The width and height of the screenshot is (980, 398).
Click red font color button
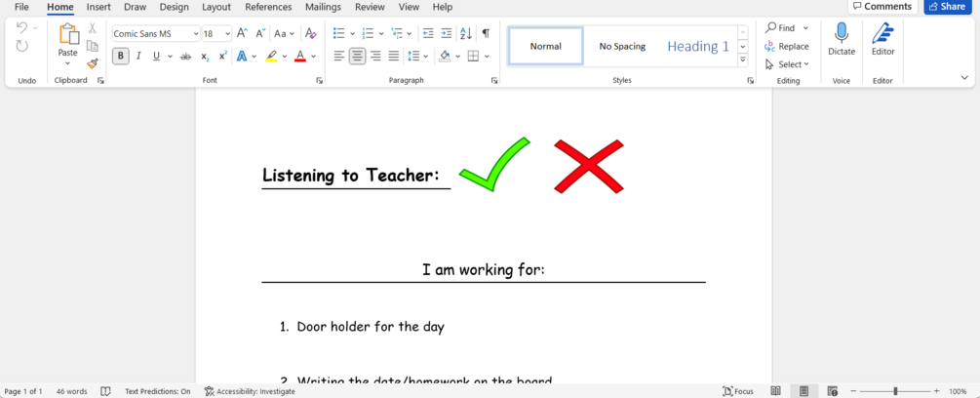[x=300, y=57]
